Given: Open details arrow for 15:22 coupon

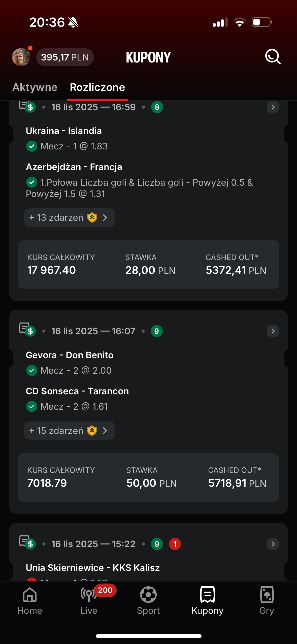Looking at the screenshot, I should (x=273, y=544).
